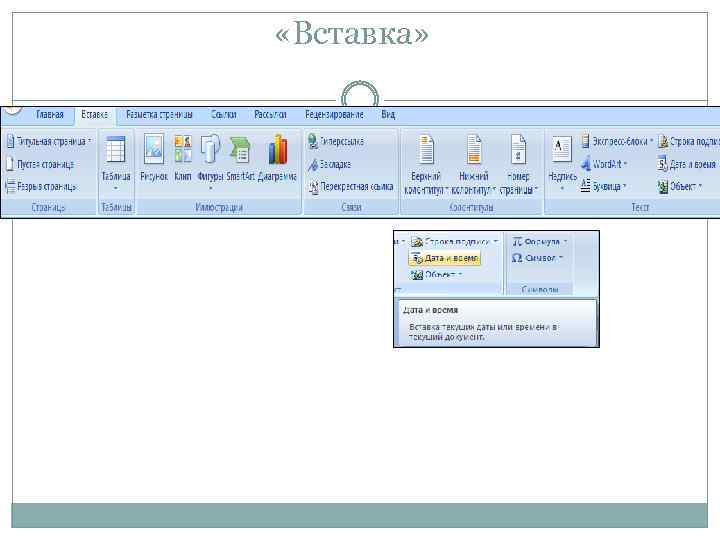
Task: Open the Объект dropdown in main ribbon
Action: (681, 186)
